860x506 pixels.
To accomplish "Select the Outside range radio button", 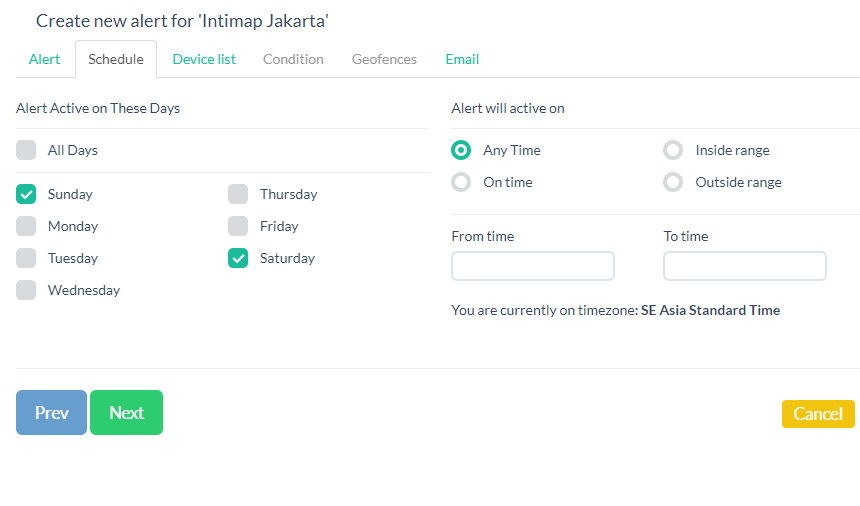I will click(673, 182).
